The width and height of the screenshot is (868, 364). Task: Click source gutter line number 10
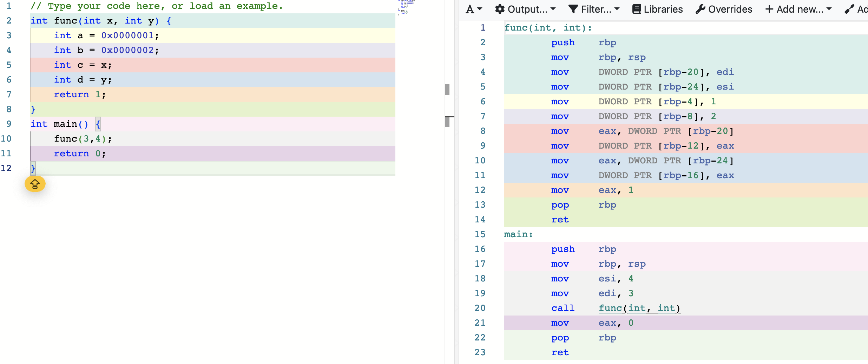(6, 139)
